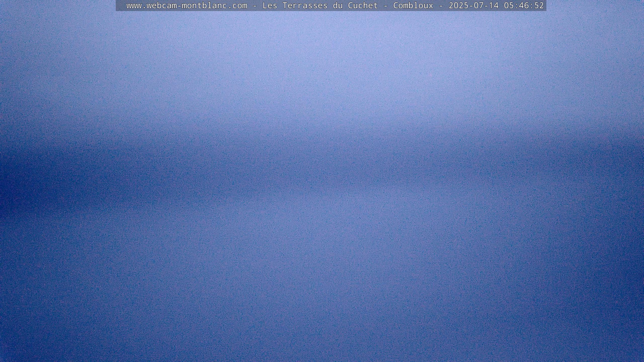Click the 2025-07-14 date in the banner

[x=474, y=6]
